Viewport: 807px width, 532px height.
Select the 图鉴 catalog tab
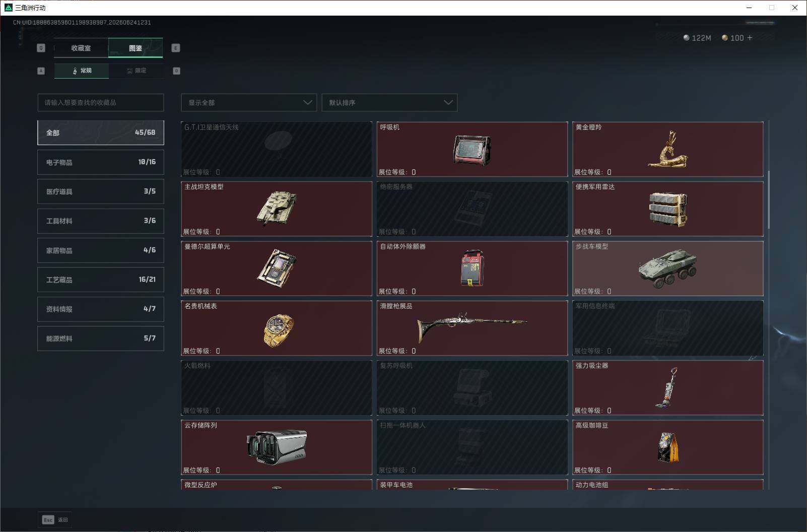point(136,48)
